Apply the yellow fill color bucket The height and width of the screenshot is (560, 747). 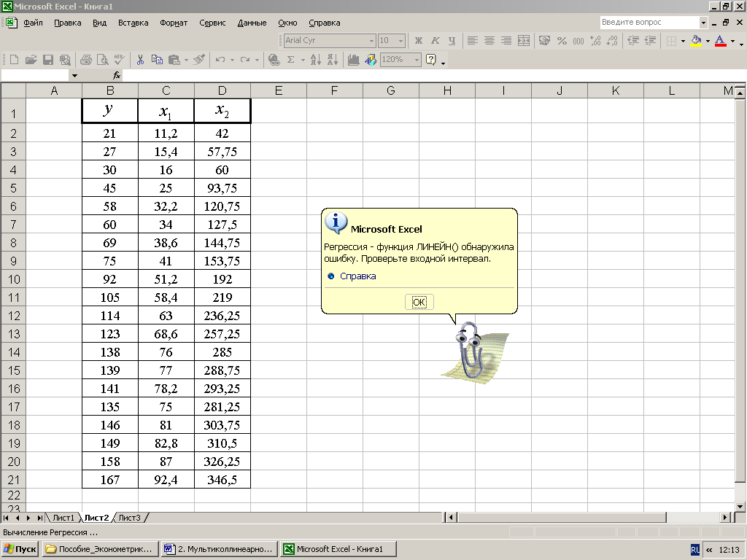[696, 41]
